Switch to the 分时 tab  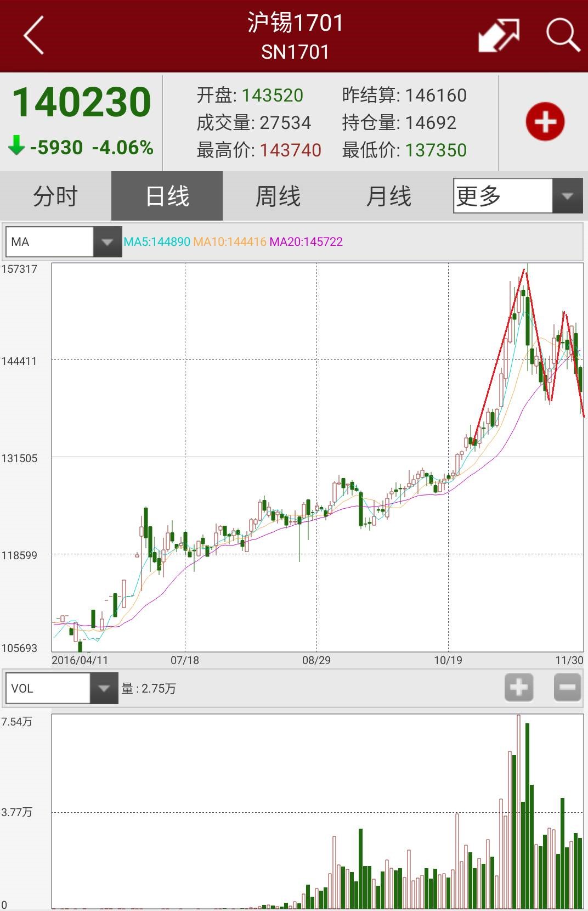tap(55, 196)
